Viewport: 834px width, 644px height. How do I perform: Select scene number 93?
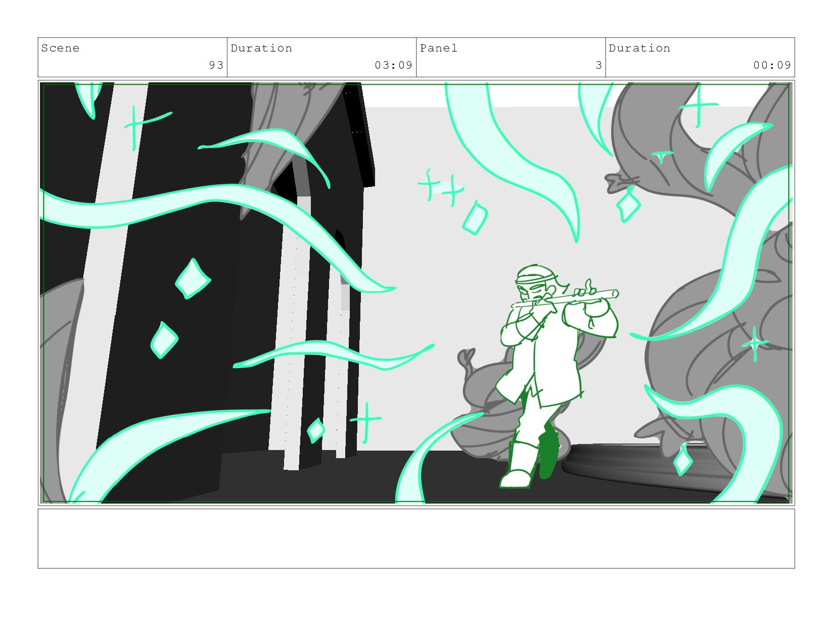click(x=216, y=65)
